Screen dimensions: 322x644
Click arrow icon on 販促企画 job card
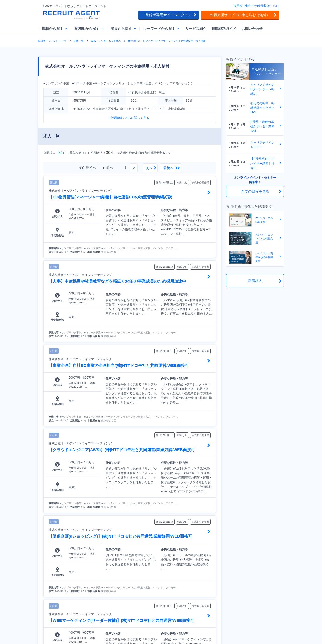coord(209,532)
